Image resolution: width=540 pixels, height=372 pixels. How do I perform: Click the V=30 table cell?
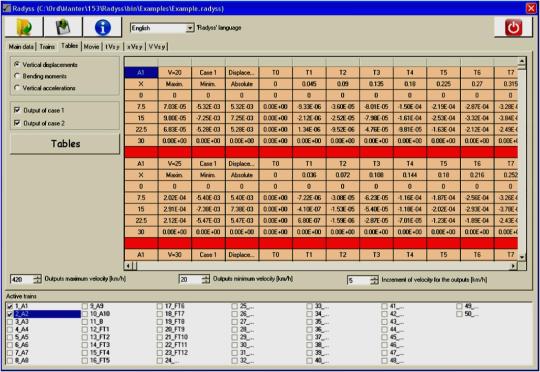[174, 255]
